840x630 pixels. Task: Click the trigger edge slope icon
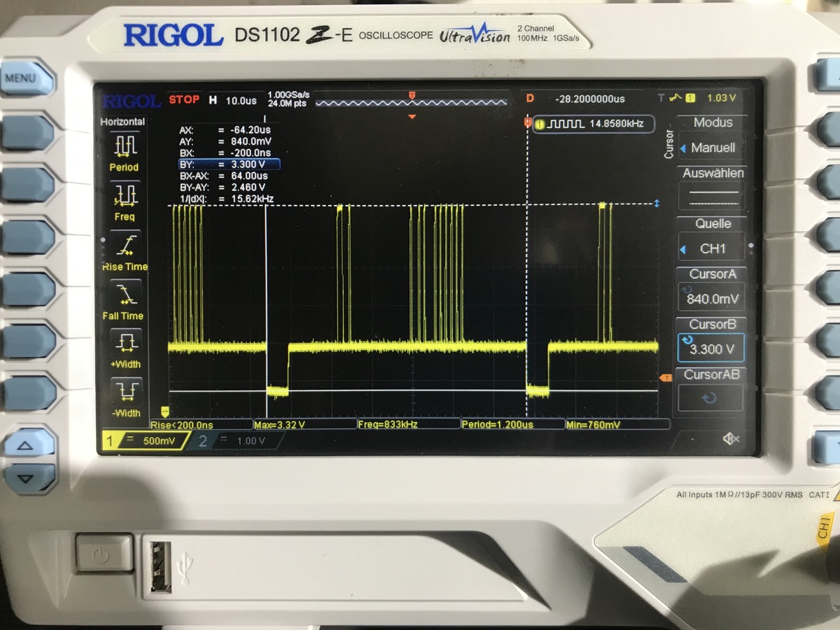click(675, 99)
